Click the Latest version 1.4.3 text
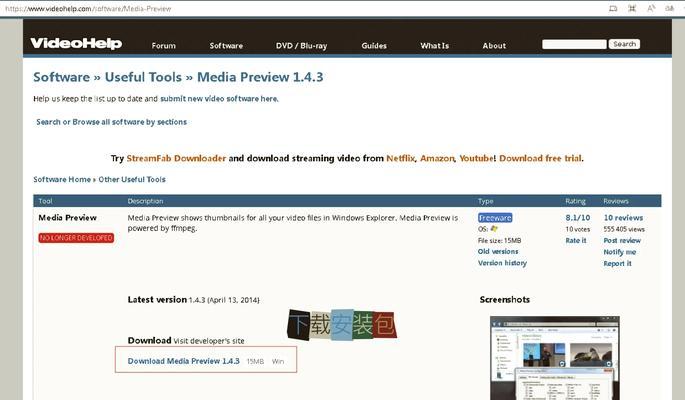The width and height of the screenshot is (685, 400). point(193,300)
